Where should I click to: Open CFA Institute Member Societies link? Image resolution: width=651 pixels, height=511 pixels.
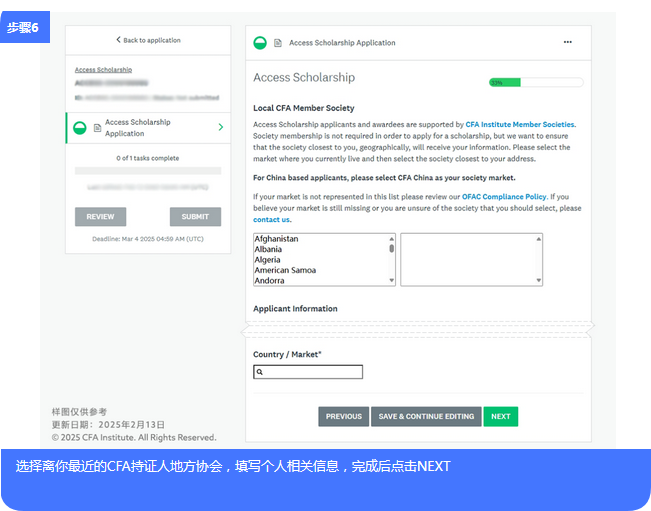pos(520,125)
